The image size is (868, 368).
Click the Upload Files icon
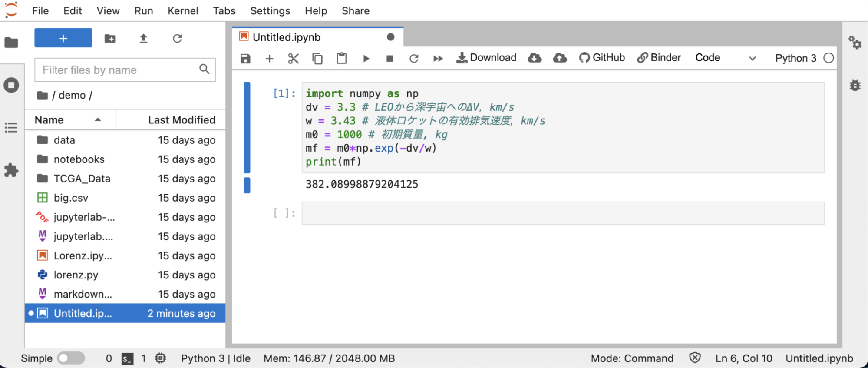[x=143, y=38]
